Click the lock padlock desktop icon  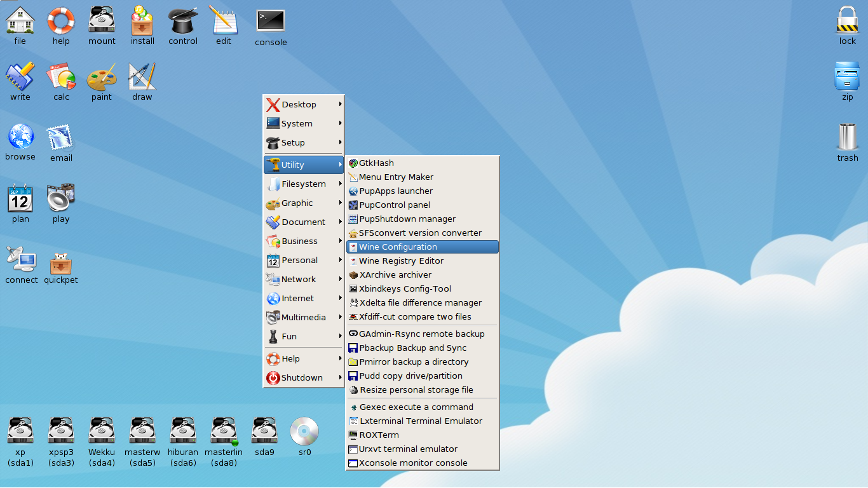coord(848,20)
